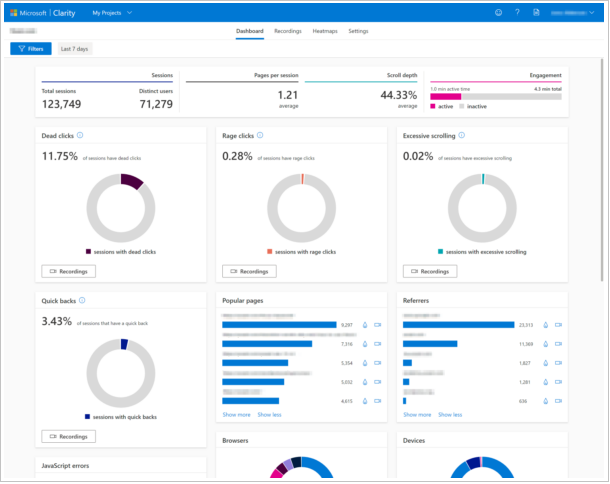Click the Devices card title
610x484 pixels.
click(414, 440)
